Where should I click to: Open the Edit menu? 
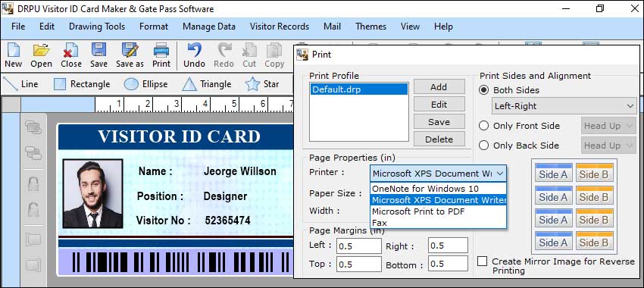tap(47, 27)
